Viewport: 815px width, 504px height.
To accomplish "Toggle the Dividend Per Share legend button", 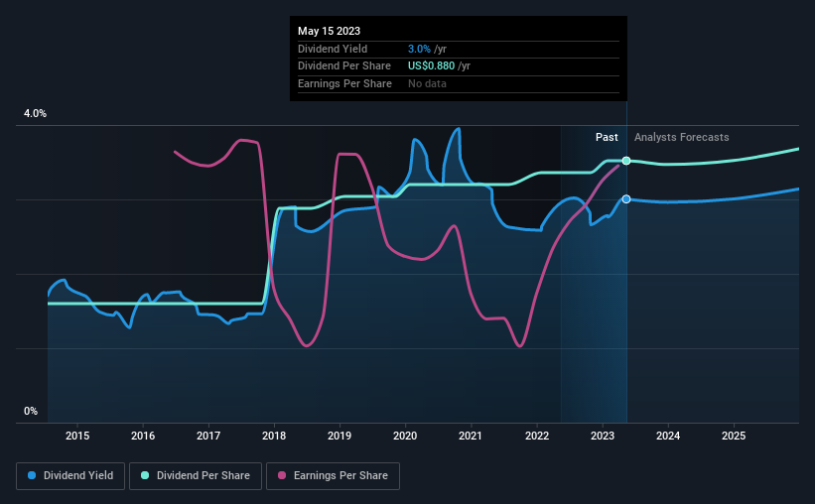I will (196, 476).
